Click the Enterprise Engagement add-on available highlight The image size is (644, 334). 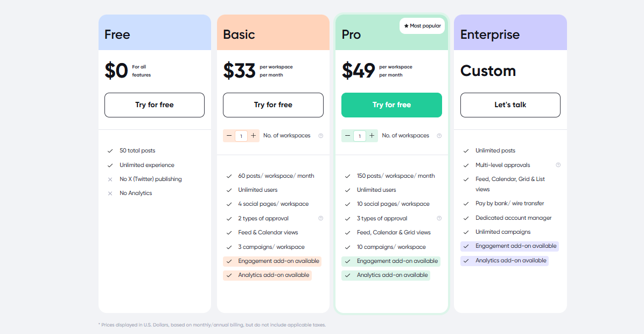(510, 246)
